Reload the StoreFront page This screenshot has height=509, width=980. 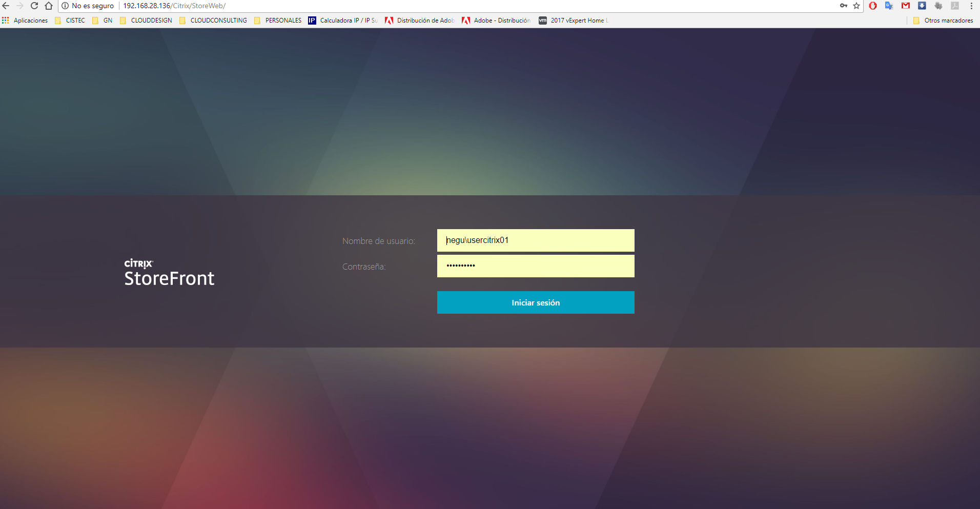(x=34, y=6)
